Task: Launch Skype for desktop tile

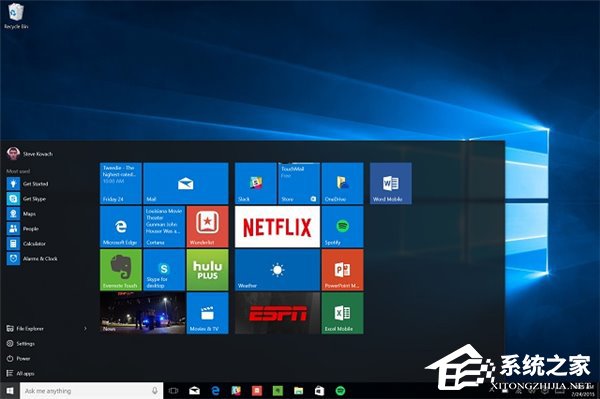Action: click(x=164, y=270)
